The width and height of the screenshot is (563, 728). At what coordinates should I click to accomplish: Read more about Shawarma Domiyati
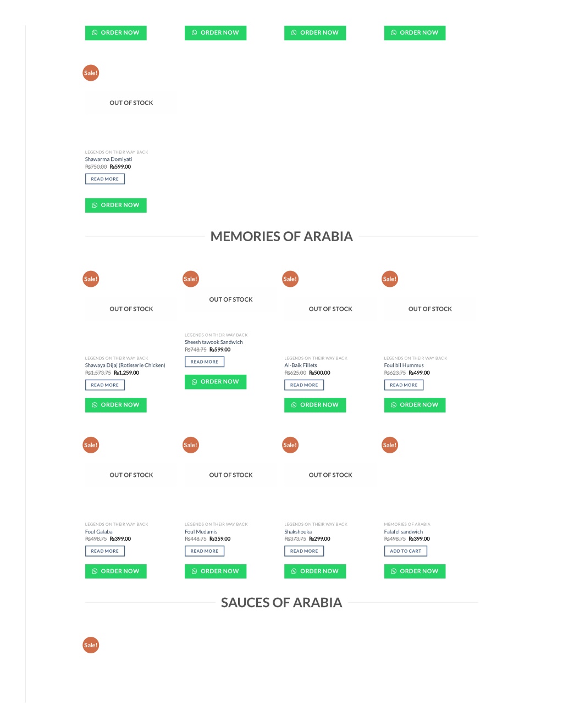tap(105, 179)
